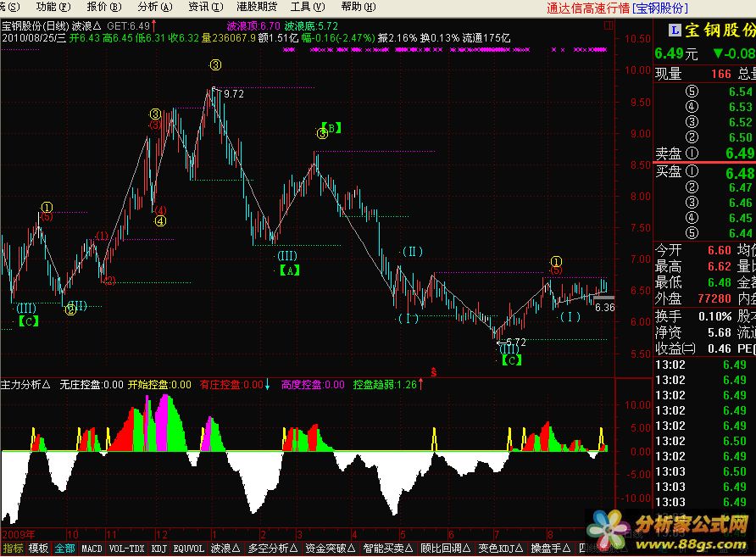Select the 智能买卖△ indicator tab
Image resolution: width=756 pixels, height=557 pixels.
pyautogui.click(x=387, y=549)
